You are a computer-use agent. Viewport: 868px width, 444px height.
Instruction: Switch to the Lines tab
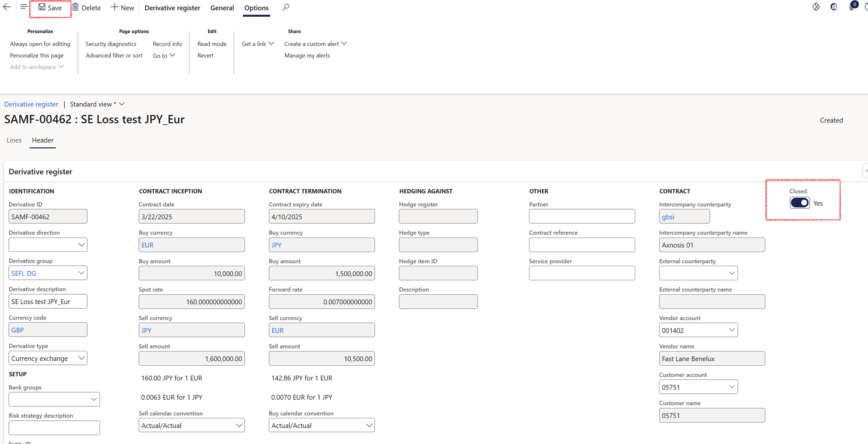[14, 140]
